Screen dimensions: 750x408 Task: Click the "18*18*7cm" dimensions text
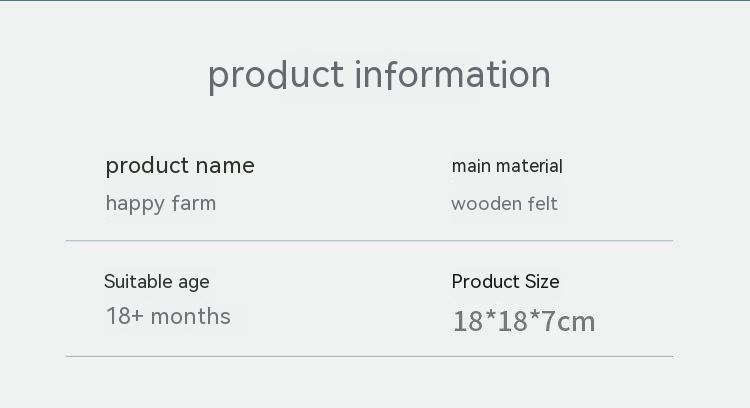point(523,322)
